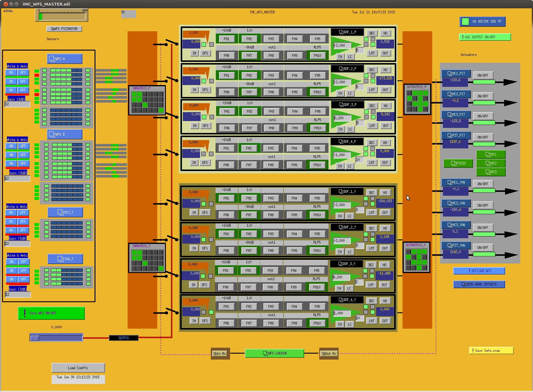The height and width of the screenshot is (392, 533).
Task: Open the OFFLOAD WFS menu
Action: pos(479,271)
